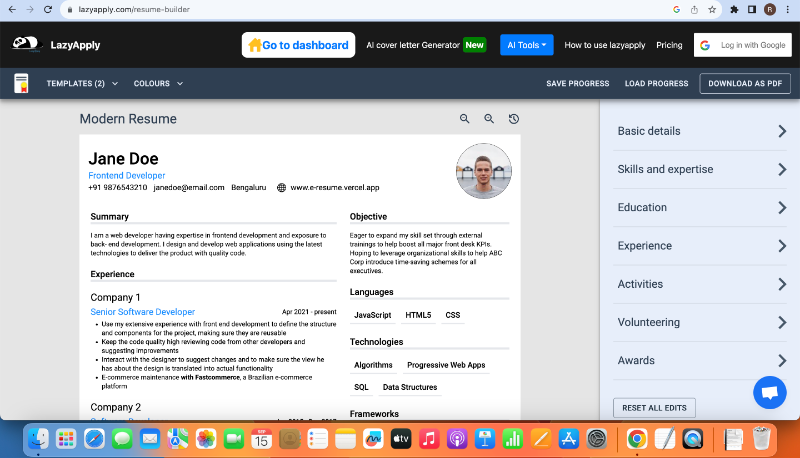Open the chat support bubble

pos(769,392)
